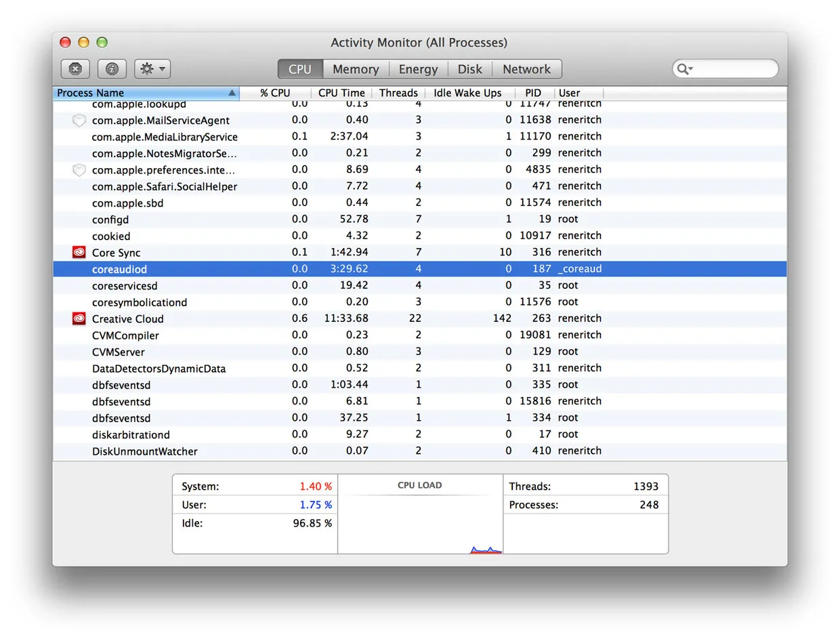Open the Inspect process info icon
This screenshot has width=840, height=639.
(x=112, y=68)
